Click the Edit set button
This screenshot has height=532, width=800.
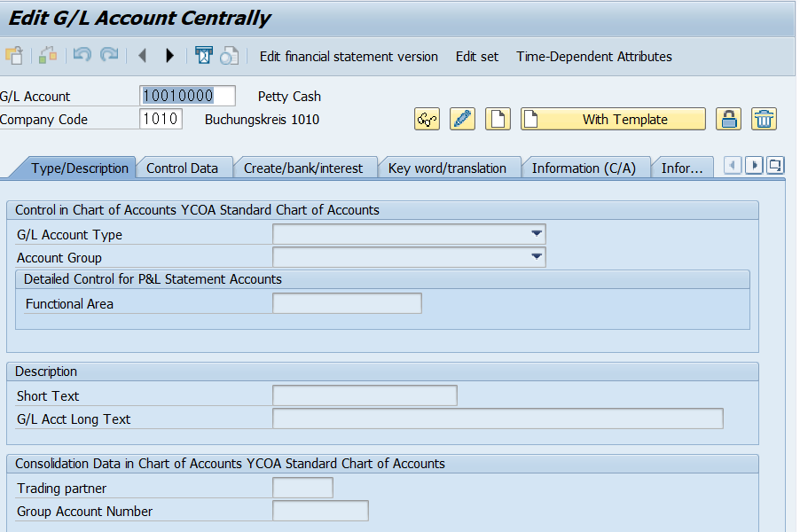coord(477,57)
